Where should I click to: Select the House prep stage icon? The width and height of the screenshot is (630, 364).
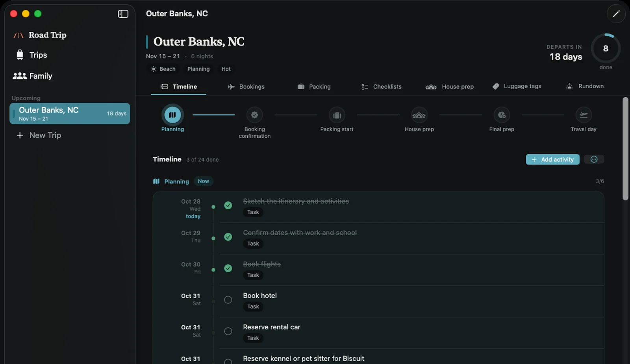[x=419, y=115]
